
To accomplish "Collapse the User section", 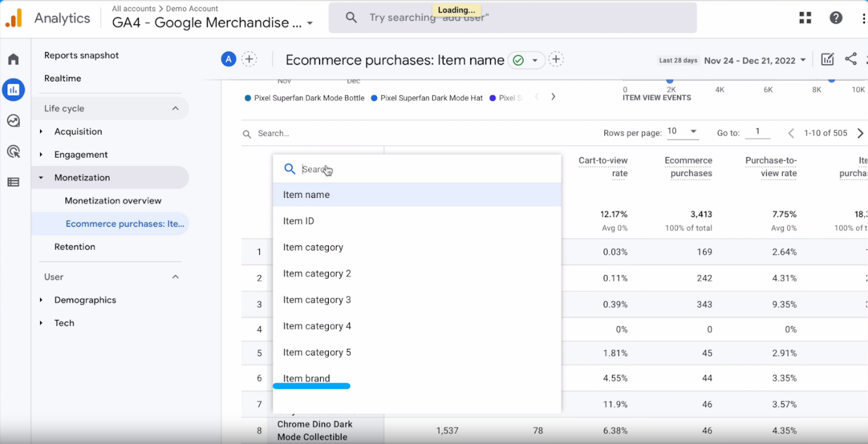I will click(x=175, y=277).
